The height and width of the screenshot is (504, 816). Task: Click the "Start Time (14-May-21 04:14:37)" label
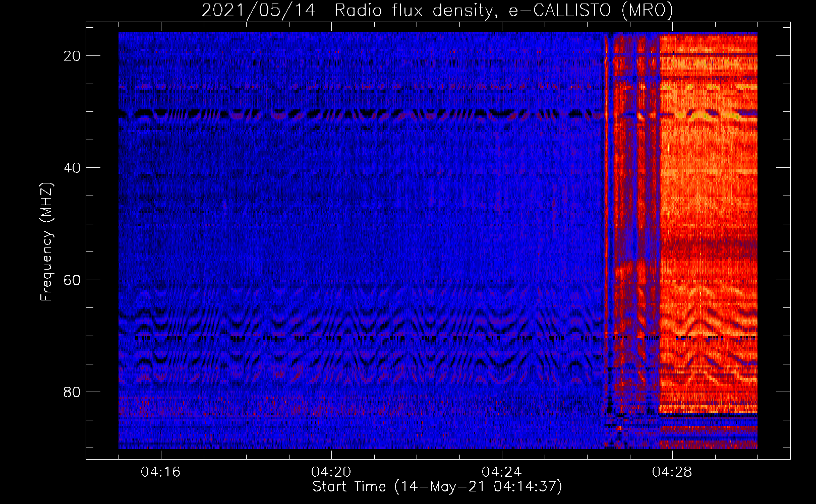(x=437, y=487)
